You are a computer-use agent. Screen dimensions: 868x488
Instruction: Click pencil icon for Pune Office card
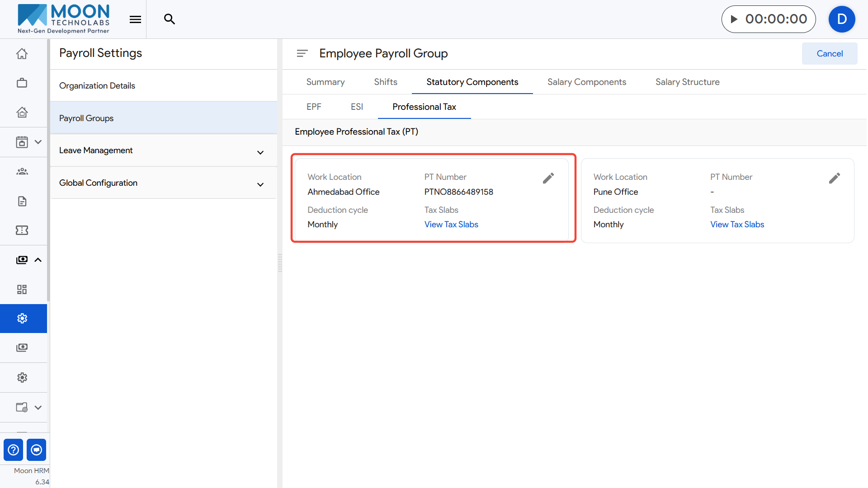point(834,178)
